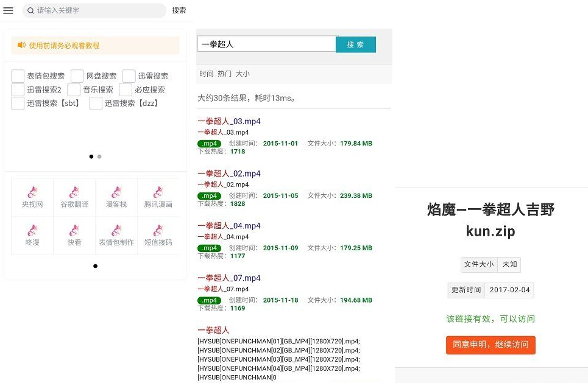Sort results by 热门 tab
The width and height of the screenshot is (588, 383).
pyautogui.click(x=224, y=74)
